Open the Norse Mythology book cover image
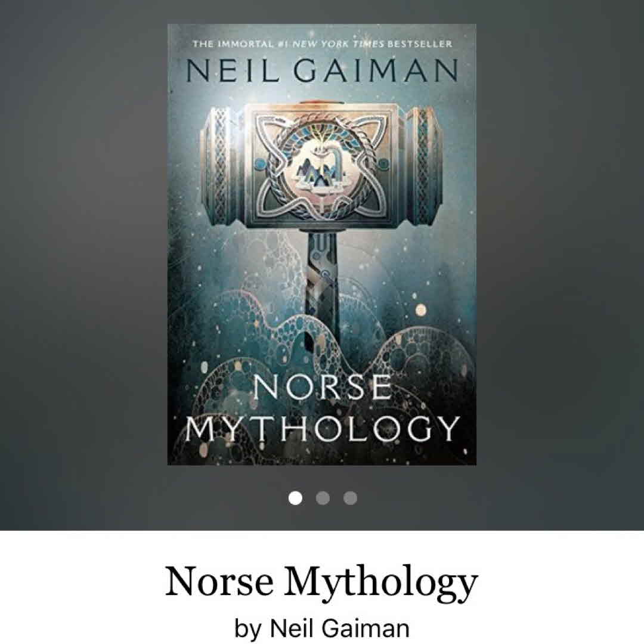The height and width of the screenshot is (644, 644). [321, 244]
